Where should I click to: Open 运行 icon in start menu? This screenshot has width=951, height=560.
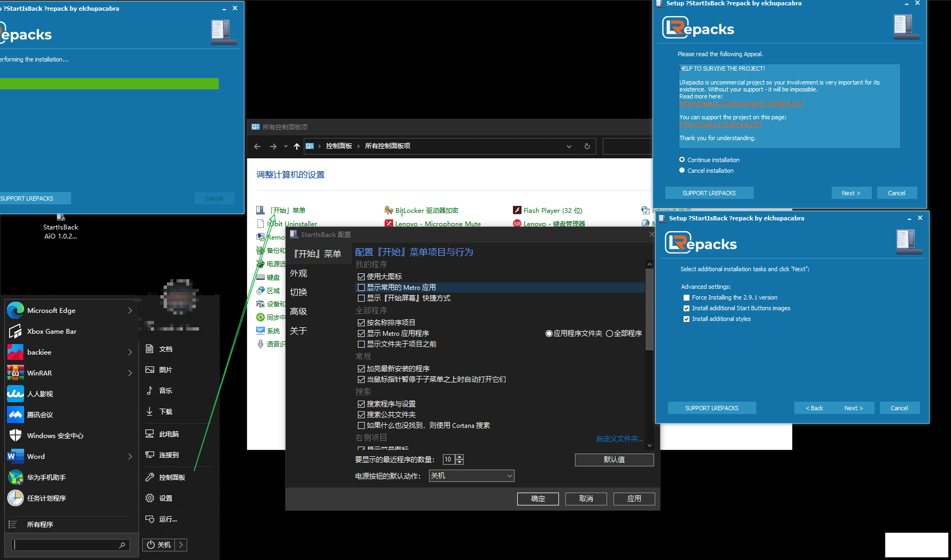[x=150, y=519]
